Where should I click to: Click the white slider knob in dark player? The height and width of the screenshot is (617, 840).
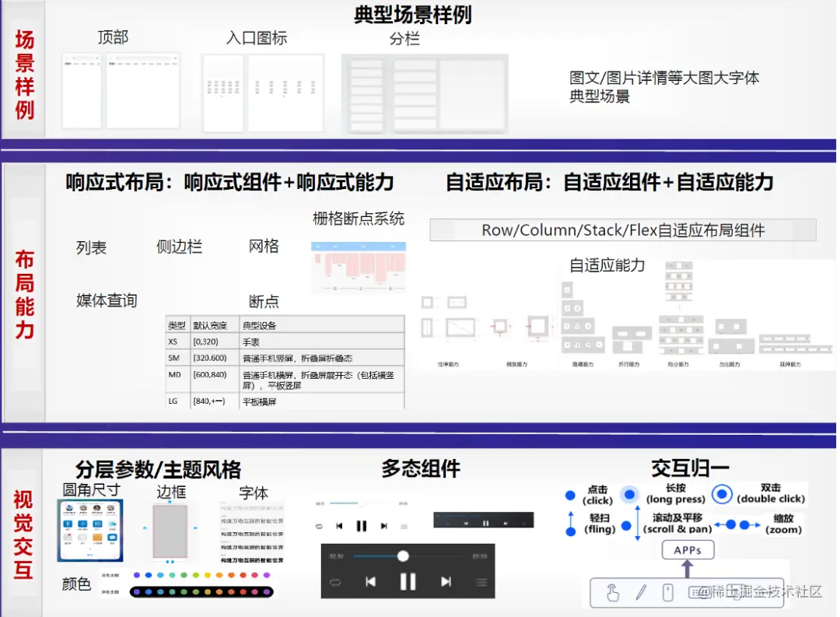(x=403, y=556)
